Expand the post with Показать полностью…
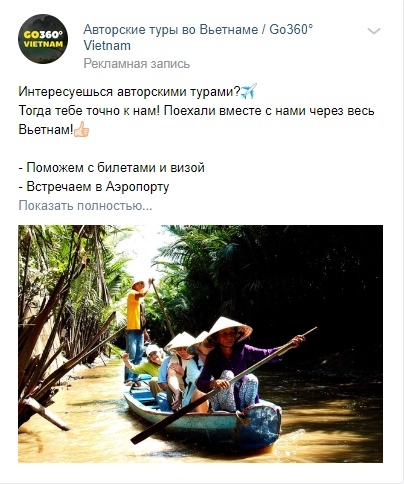The width and height of the screenshot is (404, 484). pos(85,205)
